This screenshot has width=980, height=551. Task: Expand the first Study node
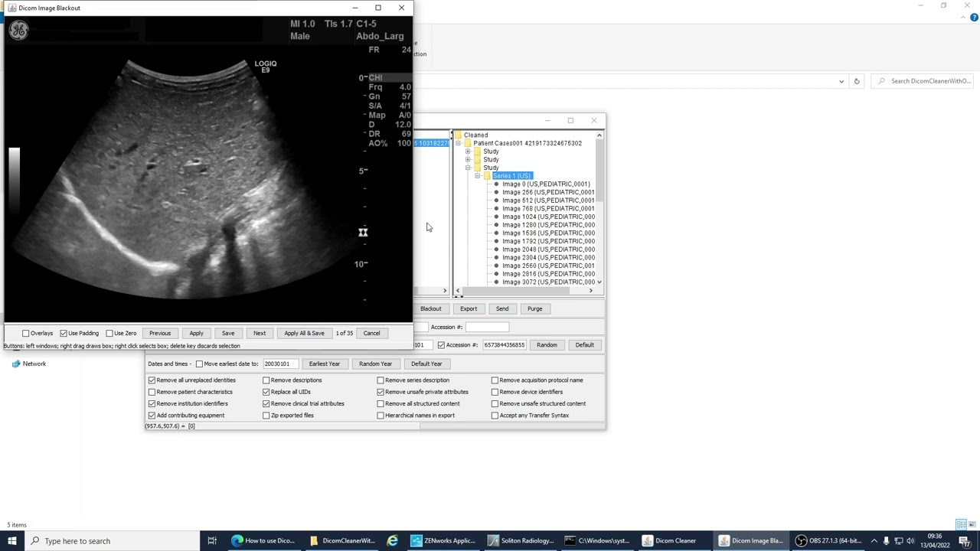(468, 152)
